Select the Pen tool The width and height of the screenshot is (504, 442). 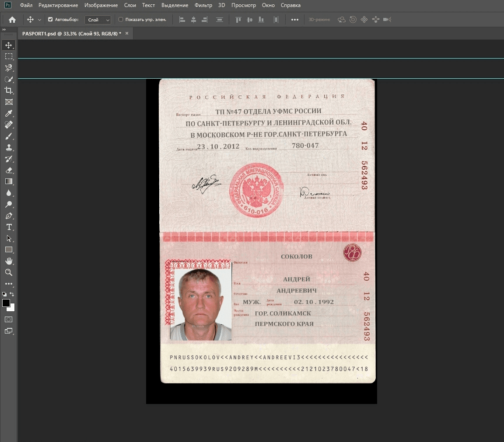(x=9, y=216)
